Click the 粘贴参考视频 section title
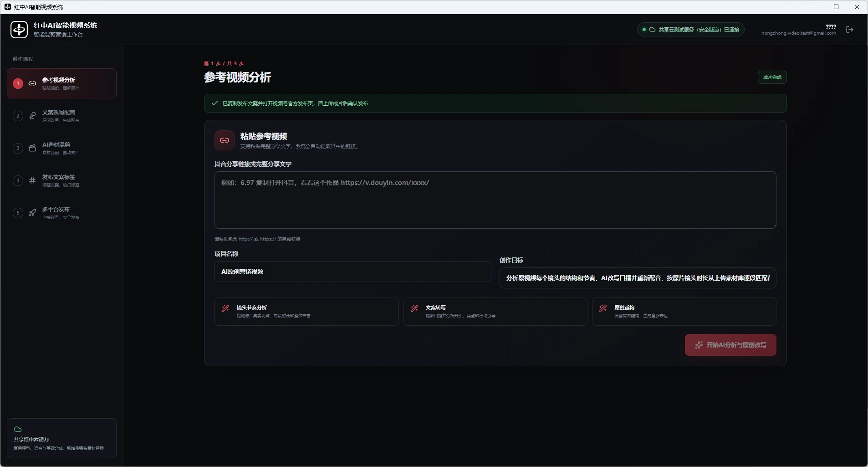Image resolution: width=868 pixels, height=467 pixels. coord(263,136)
